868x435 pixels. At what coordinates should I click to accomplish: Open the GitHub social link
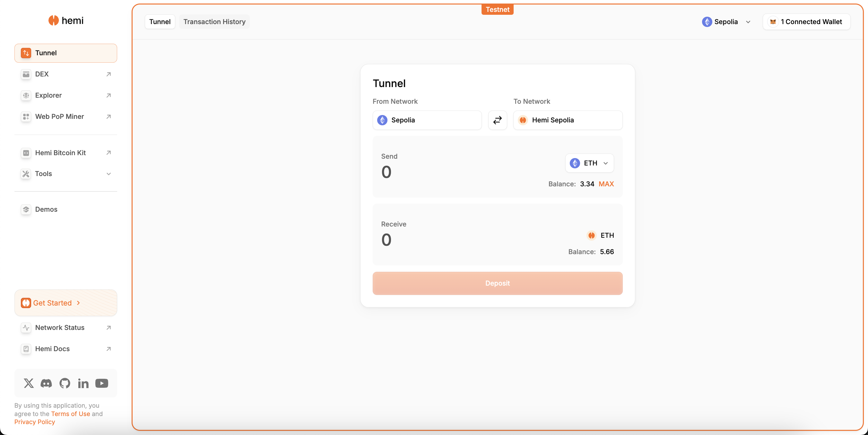[x=65, y=383]
